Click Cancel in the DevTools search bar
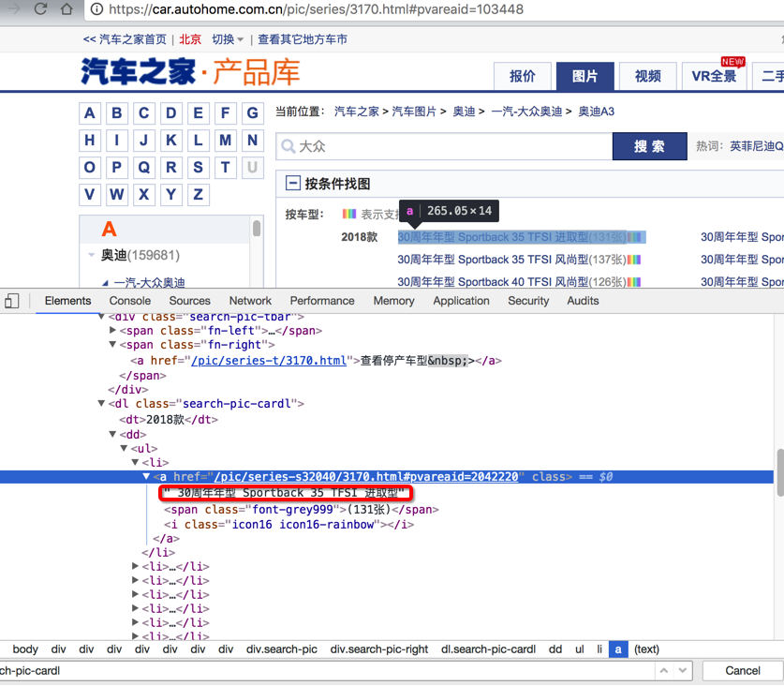Image resolution: width=784 pixels, height=686 pixels. (x=742, y=670)
